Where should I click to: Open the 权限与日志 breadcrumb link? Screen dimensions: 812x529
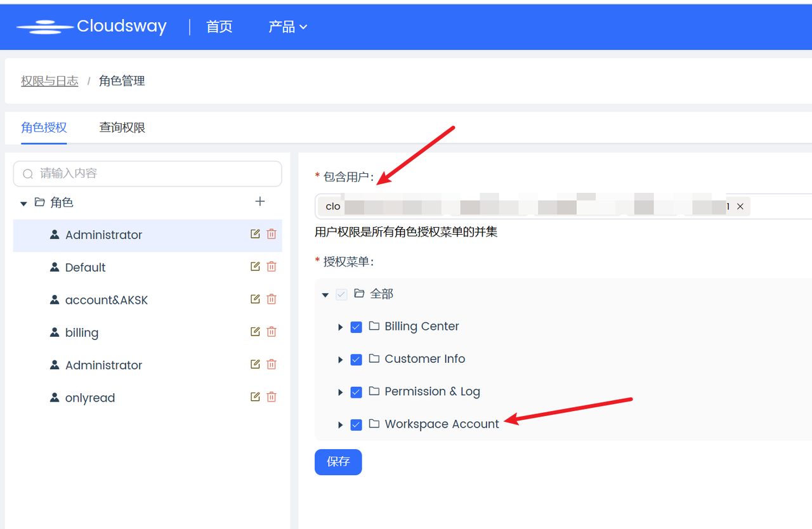click(x=49, y=81)
